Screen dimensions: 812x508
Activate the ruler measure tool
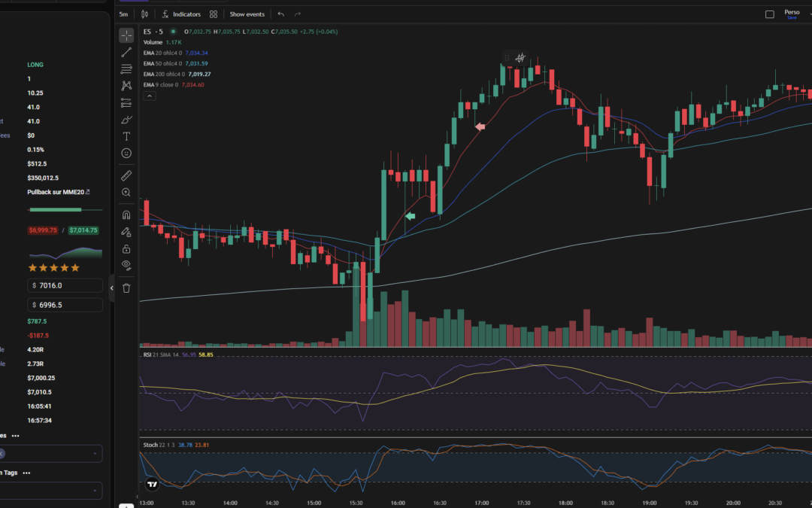[x=126, y=176]
